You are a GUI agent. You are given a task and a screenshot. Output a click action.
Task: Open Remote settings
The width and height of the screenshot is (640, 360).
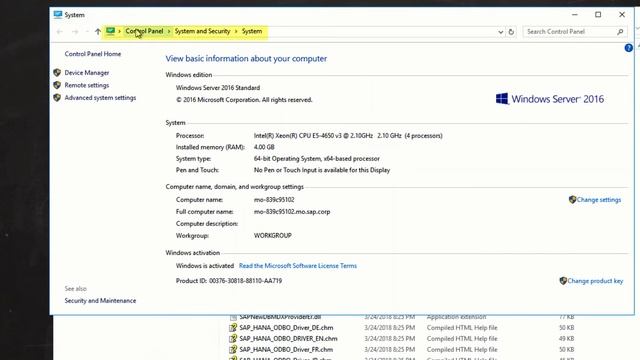(87, 85)
